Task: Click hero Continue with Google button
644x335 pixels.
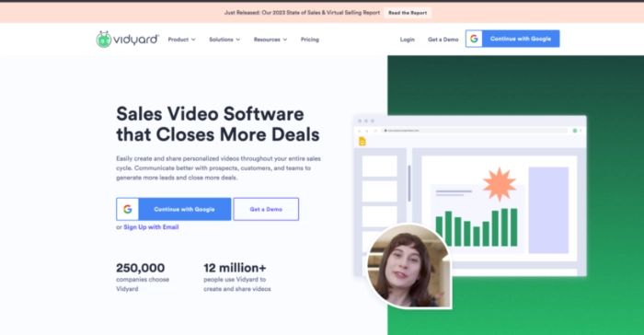Action: pos(174,209)
